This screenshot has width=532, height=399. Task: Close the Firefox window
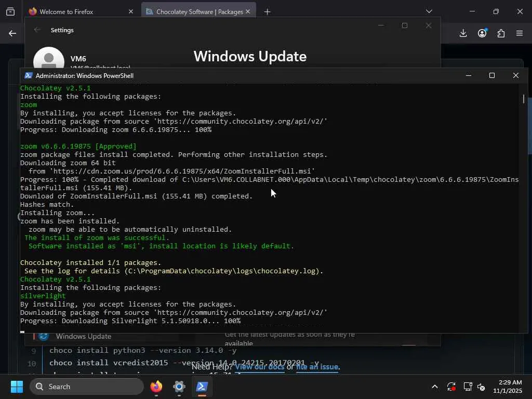pos(520,11)
